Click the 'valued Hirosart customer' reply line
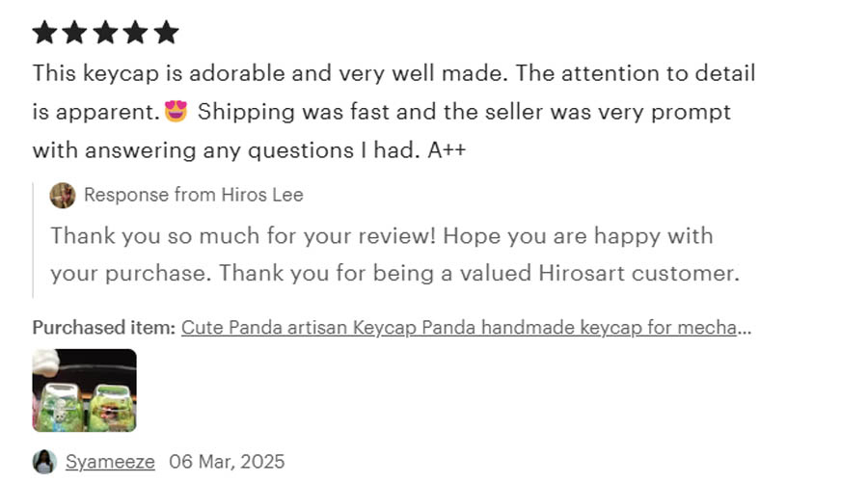This screenshot has height=483, width=868. coord(395,273)
